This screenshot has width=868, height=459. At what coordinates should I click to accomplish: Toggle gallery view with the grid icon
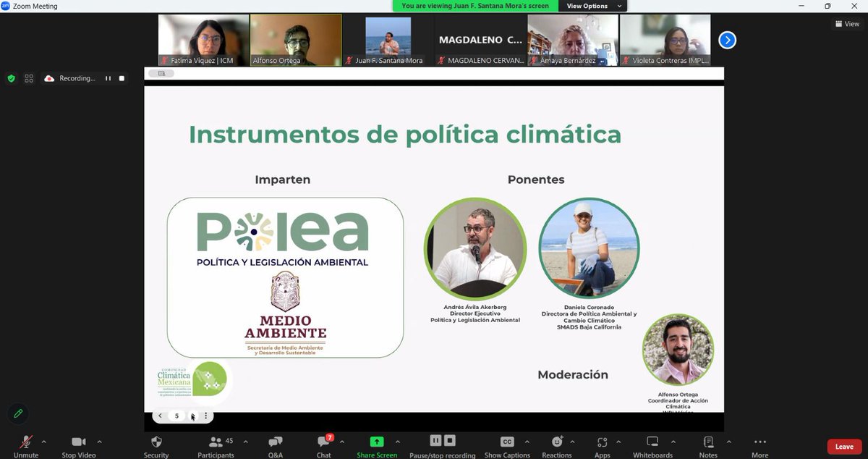29,78
